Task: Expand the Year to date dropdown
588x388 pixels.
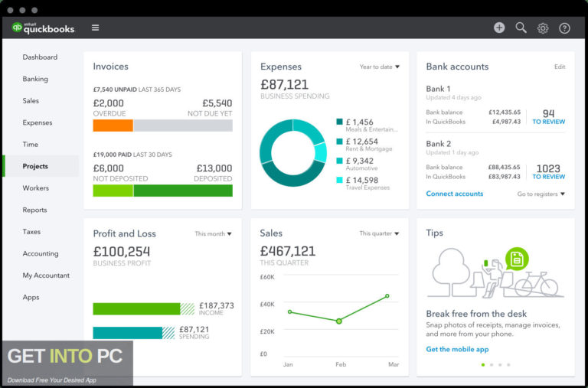Action: 380,67
